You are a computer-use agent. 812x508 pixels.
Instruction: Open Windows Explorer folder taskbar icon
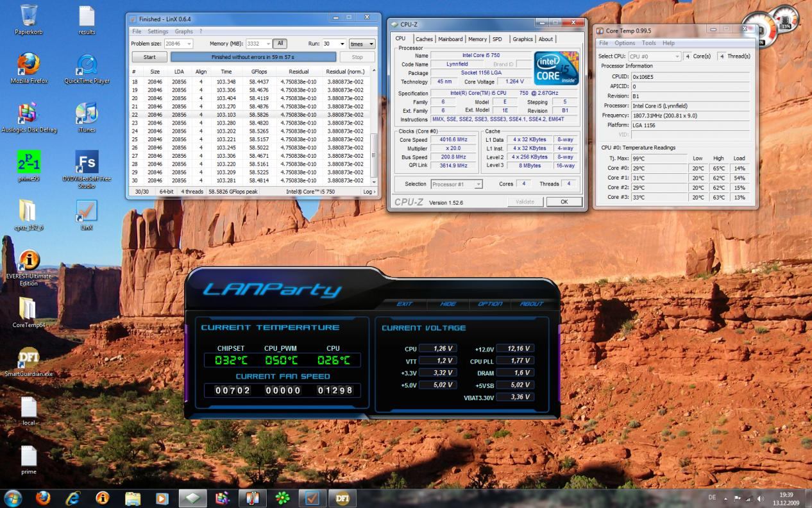click(x=133, y=498)
